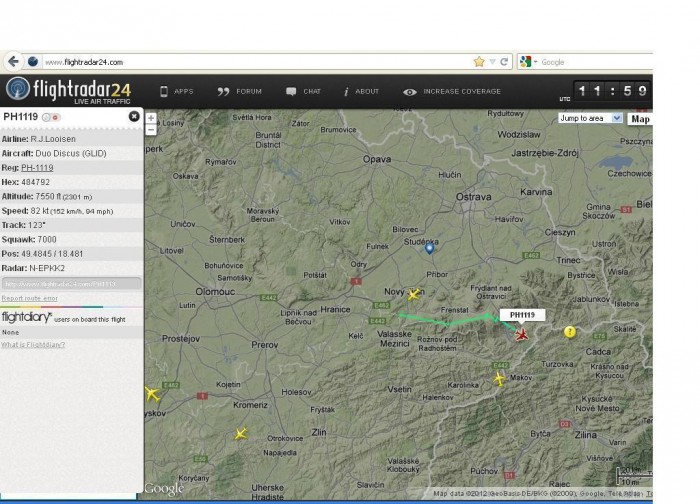Open the PH-1119 registration link
Screen dimensions: 700x504
37,168
